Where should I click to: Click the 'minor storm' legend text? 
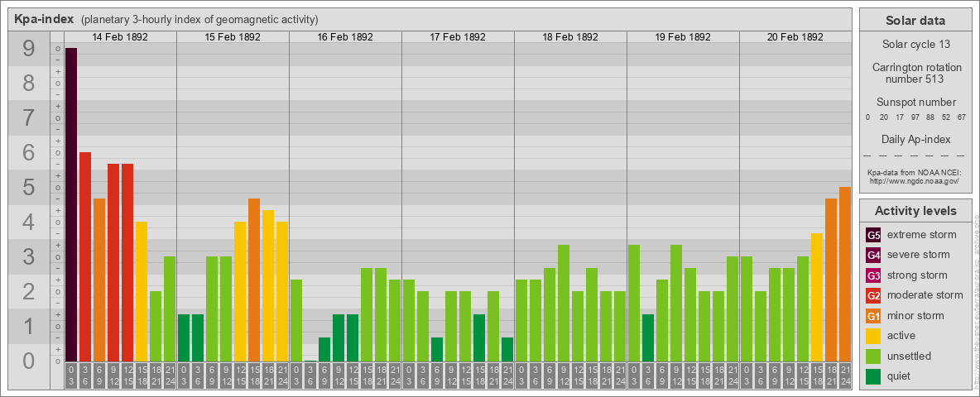tap(915, 316)
